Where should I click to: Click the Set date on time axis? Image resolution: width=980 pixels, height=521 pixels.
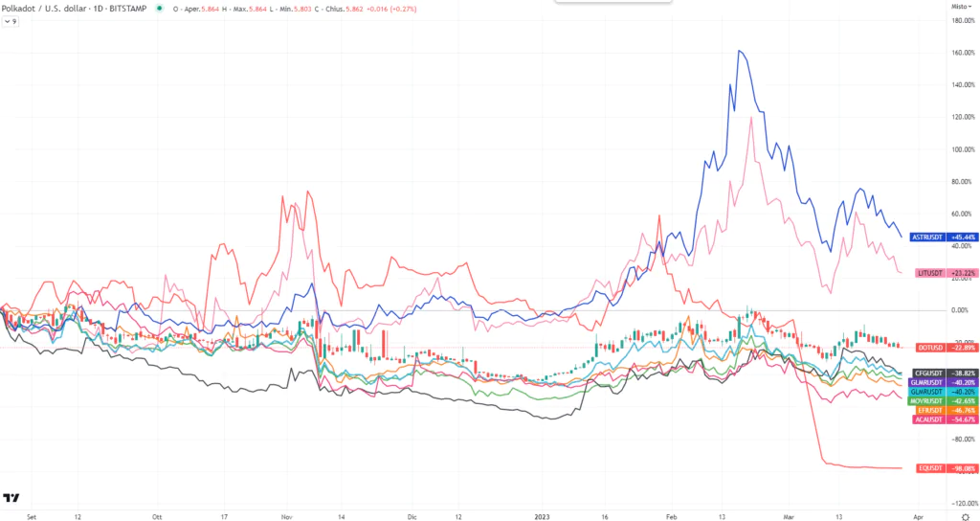pyautogui.click(x=32, y=517)
